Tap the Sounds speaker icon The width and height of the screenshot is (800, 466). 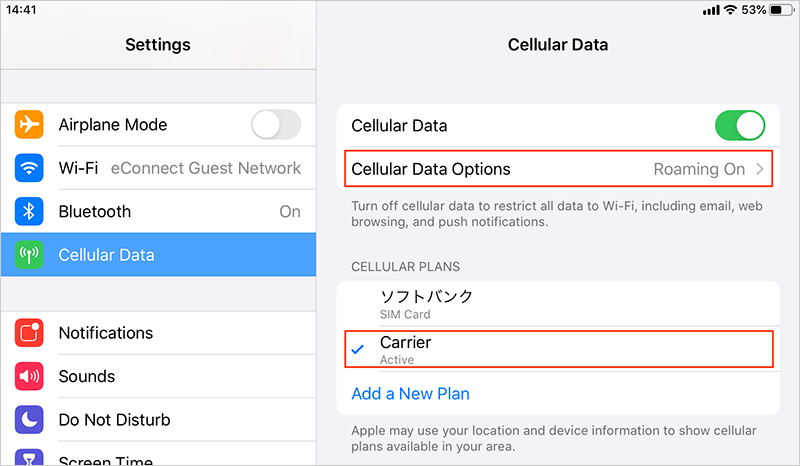[x=29, y=376]
